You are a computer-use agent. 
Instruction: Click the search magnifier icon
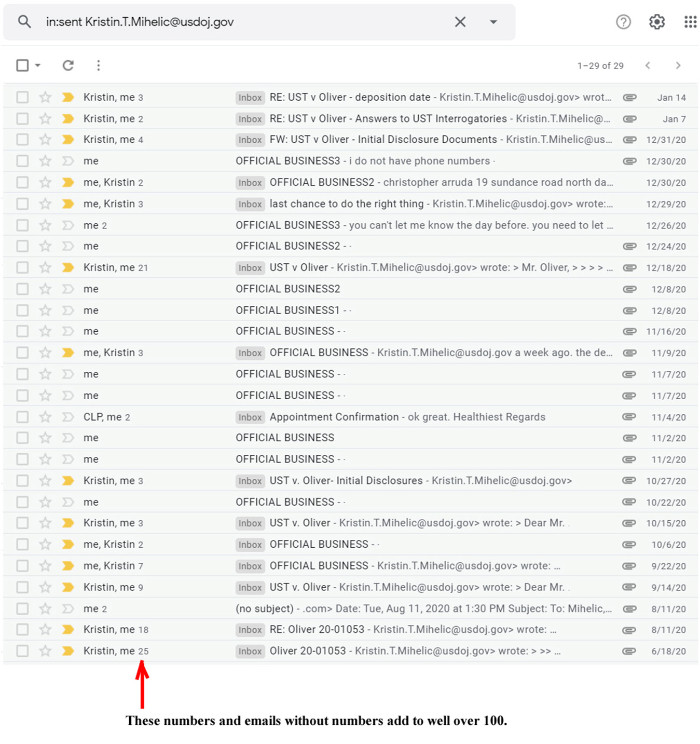coord(24,22)
